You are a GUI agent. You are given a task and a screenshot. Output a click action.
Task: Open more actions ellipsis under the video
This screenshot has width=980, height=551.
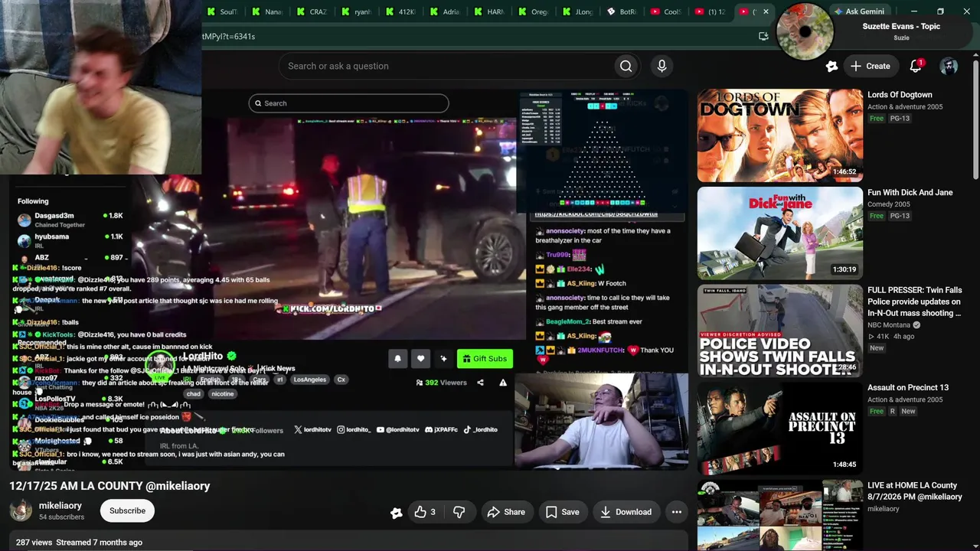(x=677, y=512)
